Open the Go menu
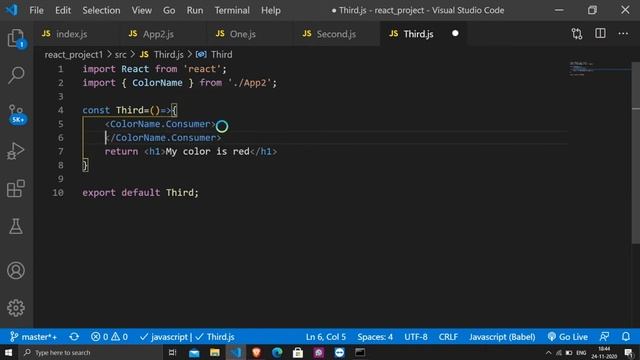This screenshot has width=640, height=360. (169, 10)
